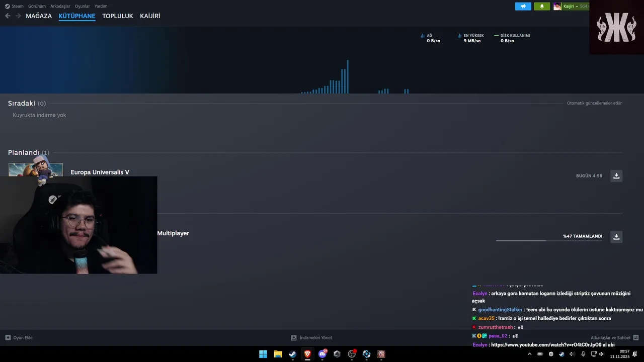
Task: Click the %47 TAMAMLANDI label
Action: (x=583, y=236)
